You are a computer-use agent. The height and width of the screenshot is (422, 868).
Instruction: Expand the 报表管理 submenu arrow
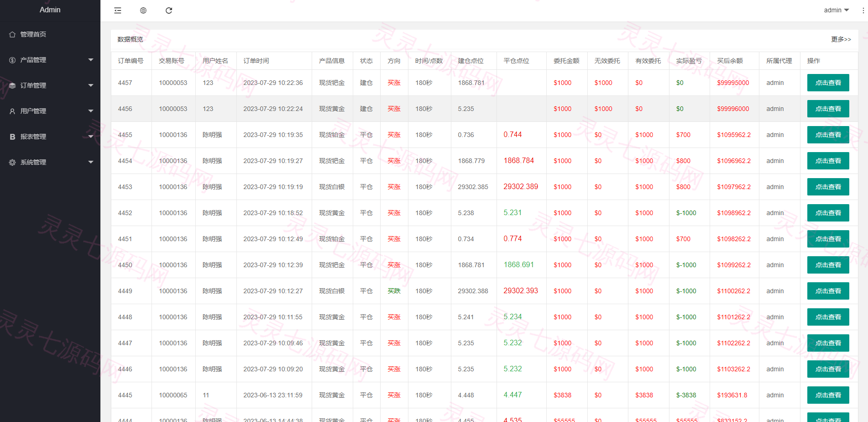[91, 137]
